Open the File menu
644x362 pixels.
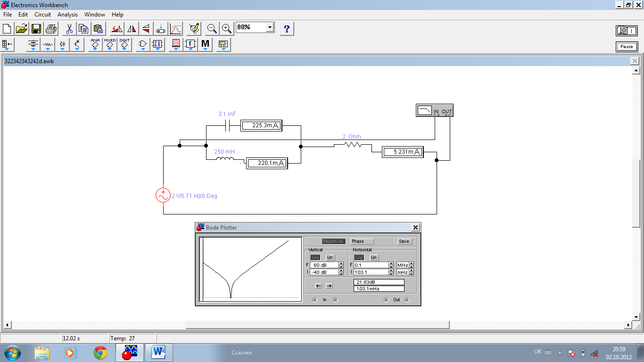click(8, 15)
